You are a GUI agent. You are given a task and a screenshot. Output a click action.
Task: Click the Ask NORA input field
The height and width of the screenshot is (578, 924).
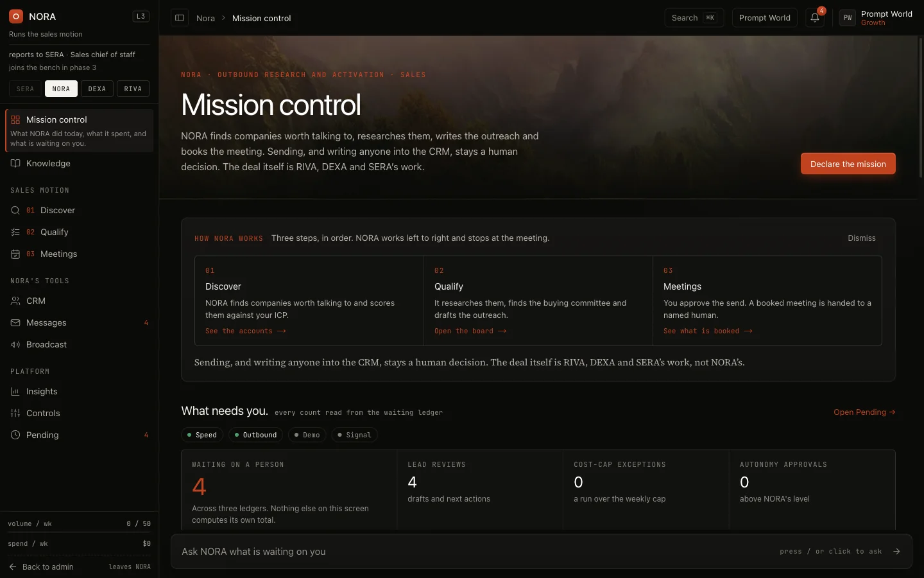coord(541,551)
